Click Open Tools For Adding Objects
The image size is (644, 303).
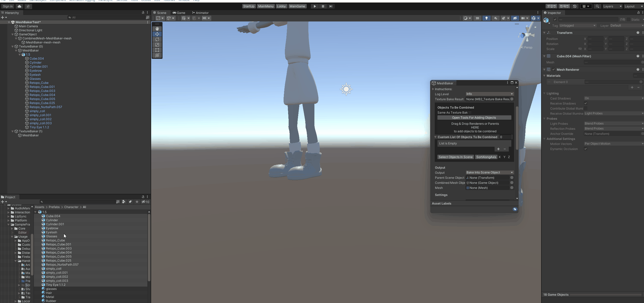[x=474, y=118]
